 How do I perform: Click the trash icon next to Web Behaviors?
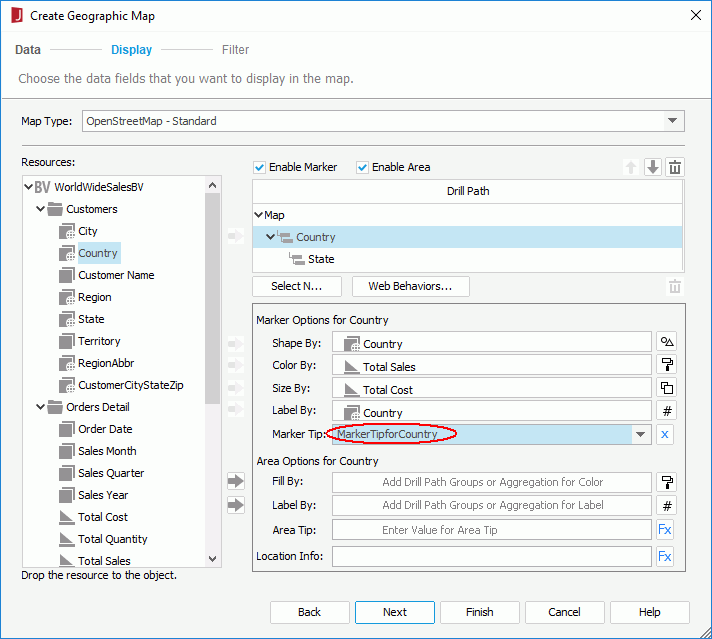(675, 287)
